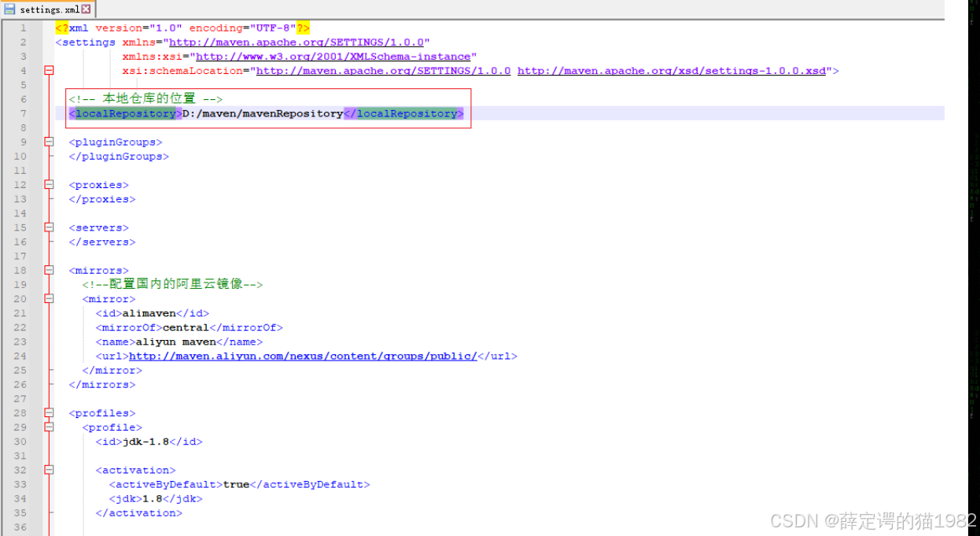
Task: Collapse the profile element fold marker
Action: pyautogui.click(x=49, y=427)
